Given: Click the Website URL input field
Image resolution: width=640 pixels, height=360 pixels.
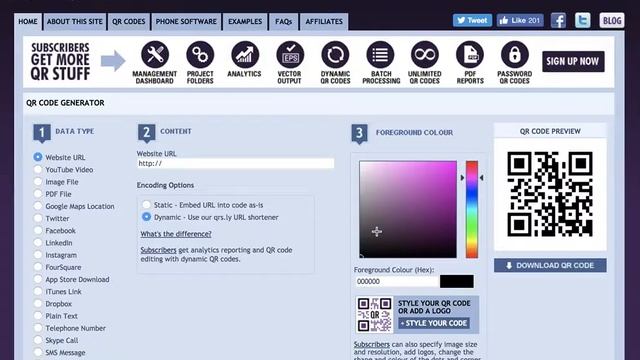Looking at the screenshot, I should point(236,163).
